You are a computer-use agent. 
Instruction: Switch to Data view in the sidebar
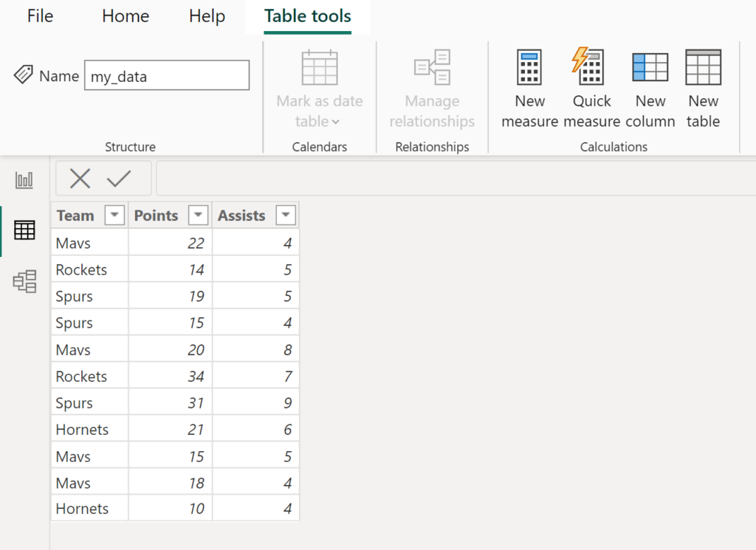click(24, 230)
